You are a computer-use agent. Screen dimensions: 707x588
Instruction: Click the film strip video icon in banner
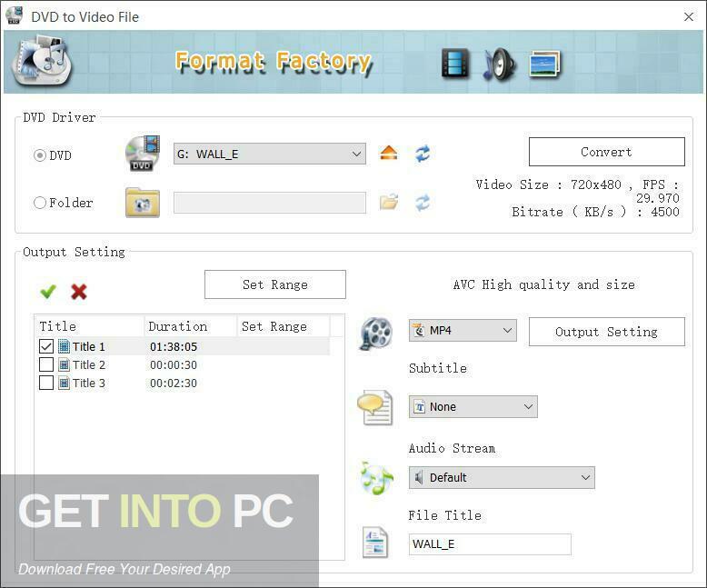tap(455, 63)
